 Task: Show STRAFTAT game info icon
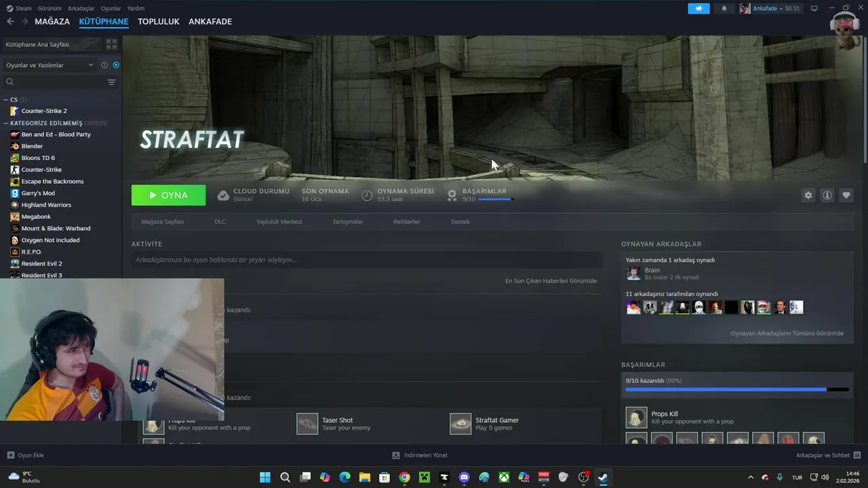[x=827, y=195]
